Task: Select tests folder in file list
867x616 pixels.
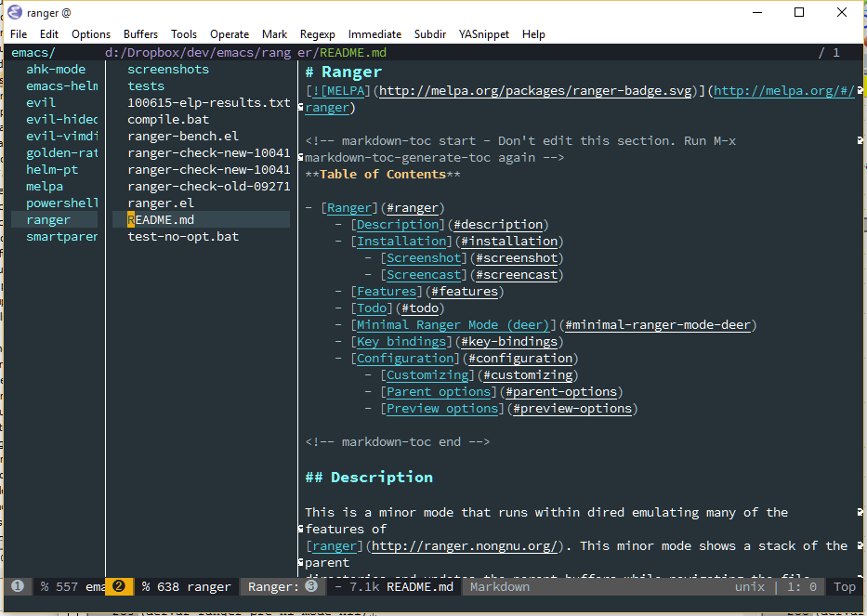Action: 146,85
